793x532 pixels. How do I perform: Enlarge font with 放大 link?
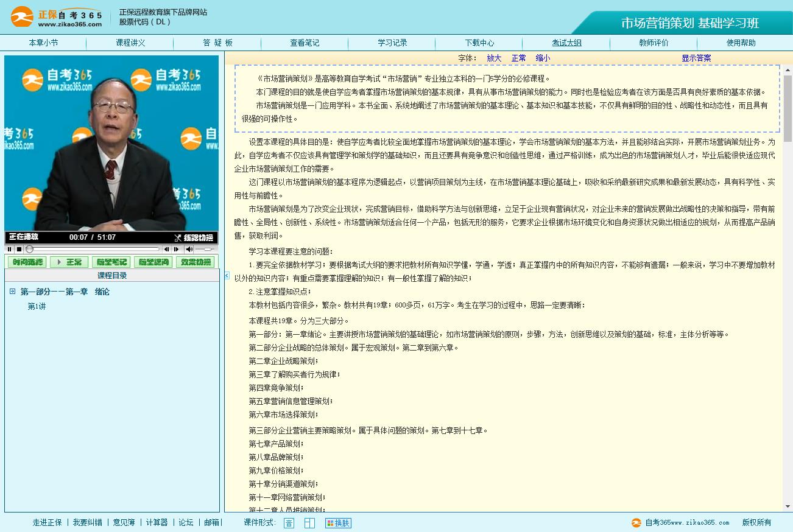(494, 58)
